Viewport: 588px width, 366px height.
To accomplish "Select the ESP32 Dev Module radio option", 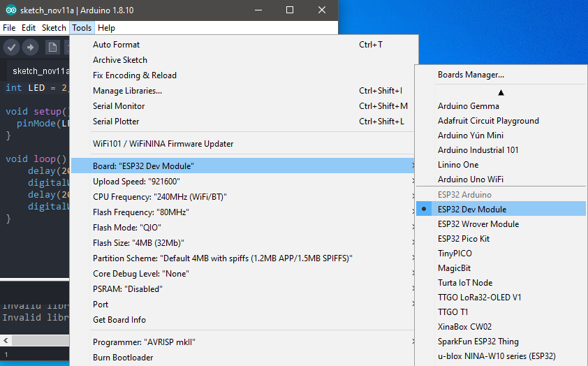I will 471,209.
